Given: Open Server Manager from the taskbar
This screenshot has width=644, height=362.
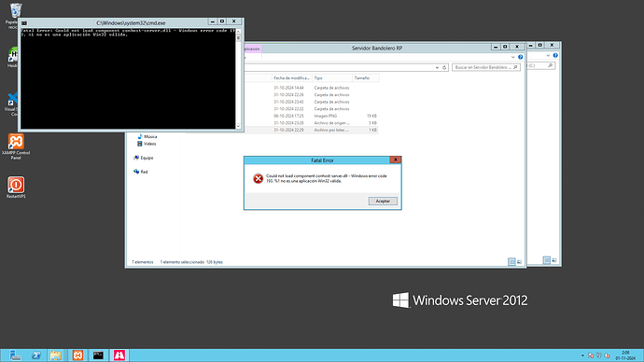Looking at the screenshot, I should 15,355.
